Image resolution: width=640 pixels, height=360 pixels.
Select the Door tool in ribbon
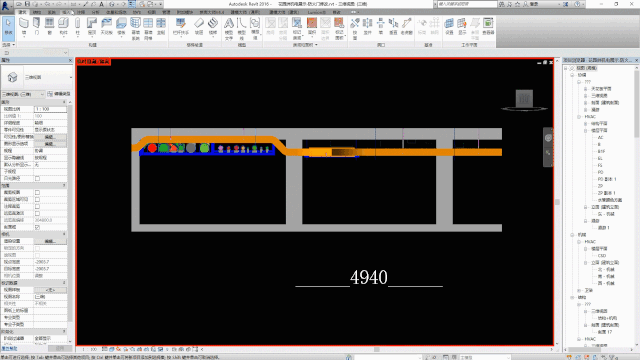click(37, 27)
